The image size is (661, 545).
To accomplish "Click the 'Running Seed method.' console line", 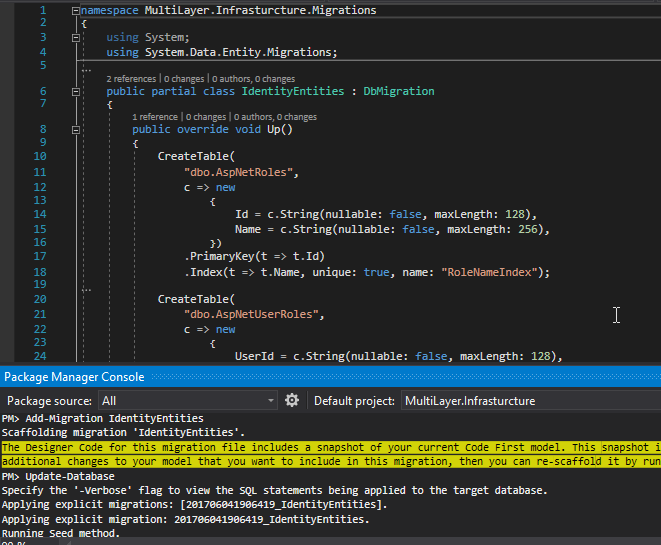I will (x=61, y=533).
